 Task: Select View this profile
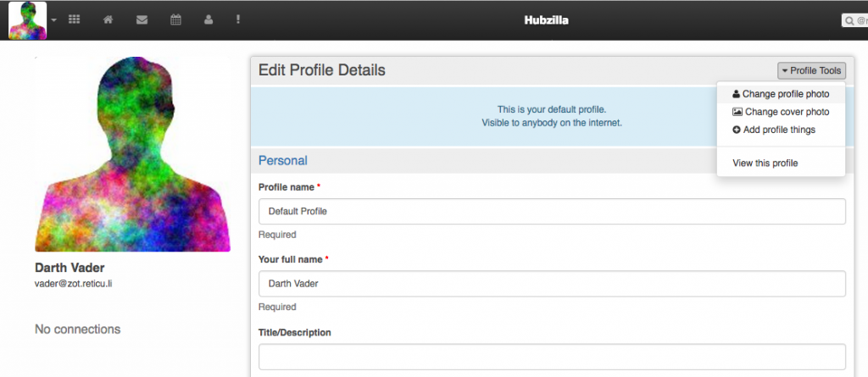point(765,163)
